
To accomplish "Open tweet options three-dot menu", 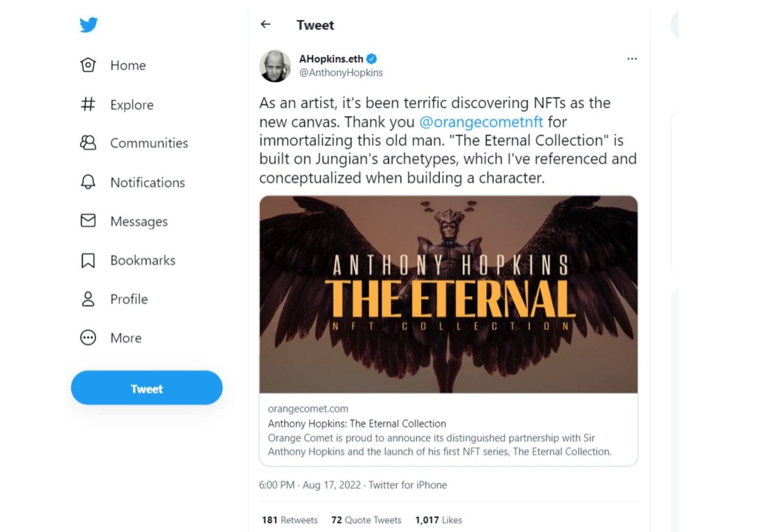I will point(632,59).
